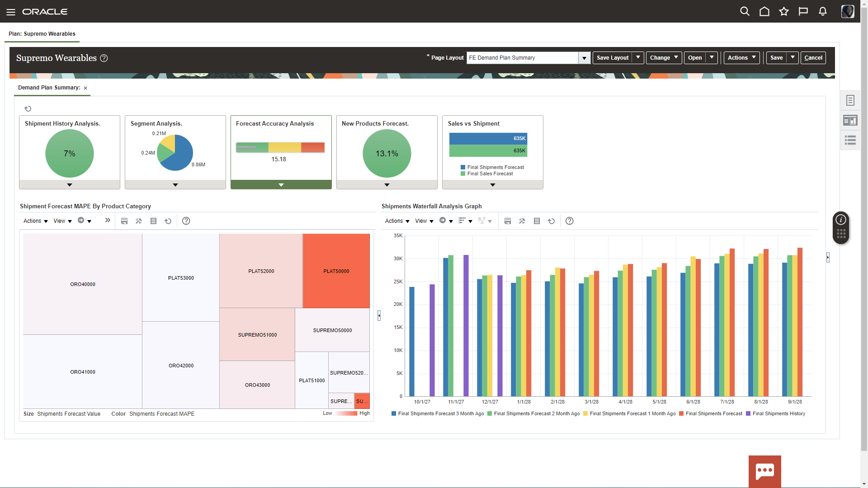Click the search magnifier icon
Screen dimensions: 868x488
point(745,11)
